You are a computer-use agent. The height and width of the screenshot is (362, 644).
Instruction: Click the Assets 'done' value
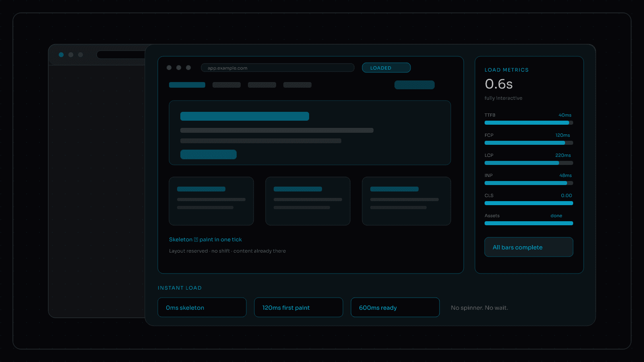[x=556, y=216]
